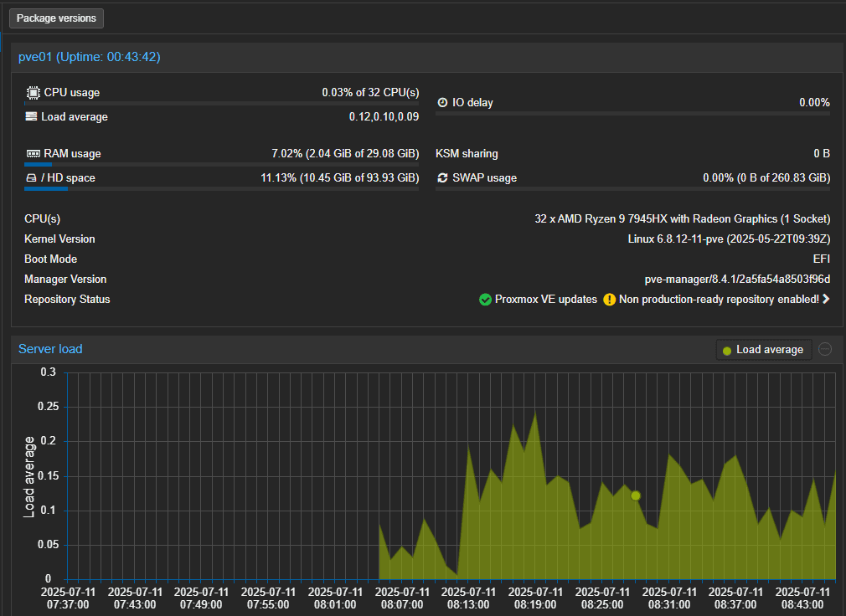
Task: Click the green Proxmox VE updates checkmark
Action: pyautogui.click(x=485, y=300)
